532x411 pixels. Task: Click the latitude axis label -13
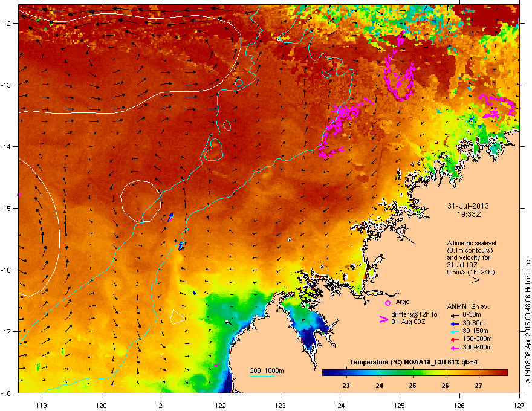[7, 85]
